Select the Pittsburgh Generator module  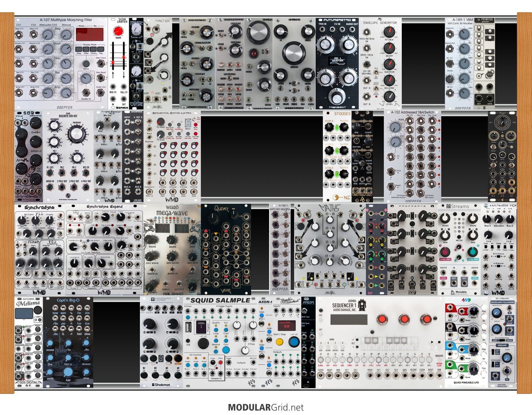(x=197, y=63)
